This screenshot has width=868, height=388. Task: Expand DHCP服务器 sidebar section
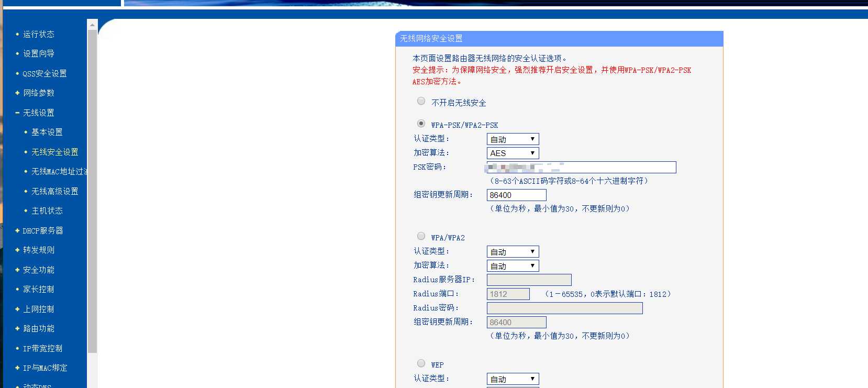tap(43, 230)
